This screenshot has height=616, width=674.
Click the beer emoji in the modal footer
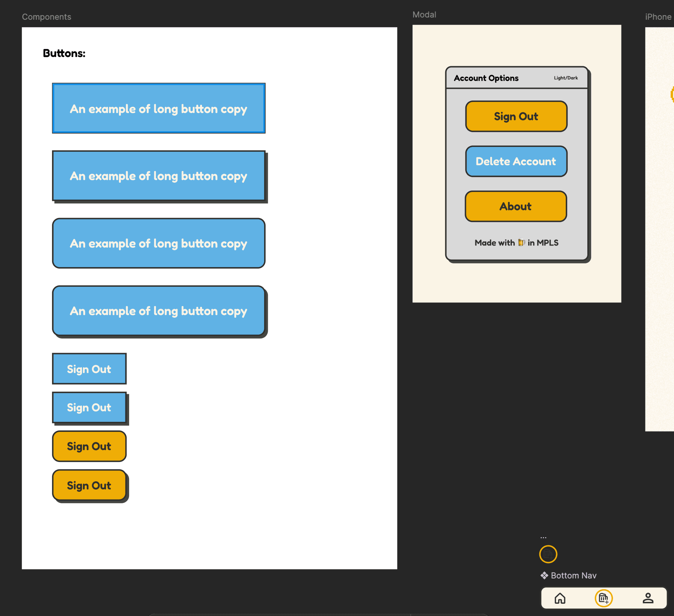point(521,243)
